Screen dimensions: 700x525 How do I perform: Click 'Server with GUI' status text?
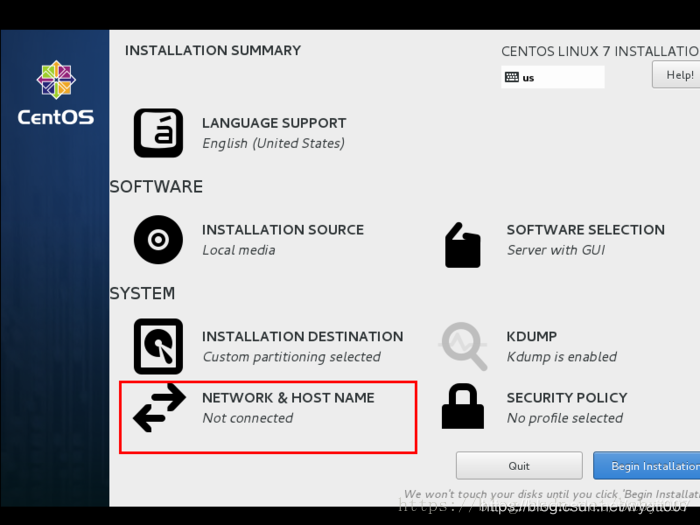coord(556,250)
